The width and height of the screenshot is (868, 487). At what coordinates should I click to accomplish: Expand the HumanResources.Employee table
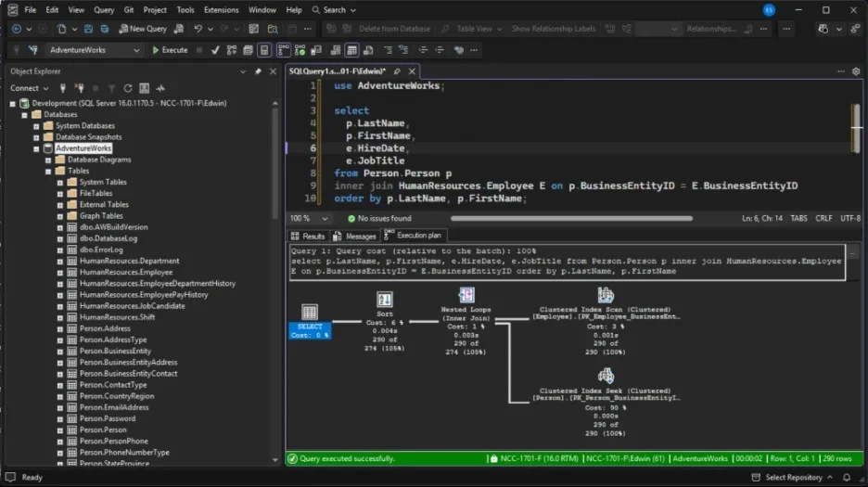(59, 273)
